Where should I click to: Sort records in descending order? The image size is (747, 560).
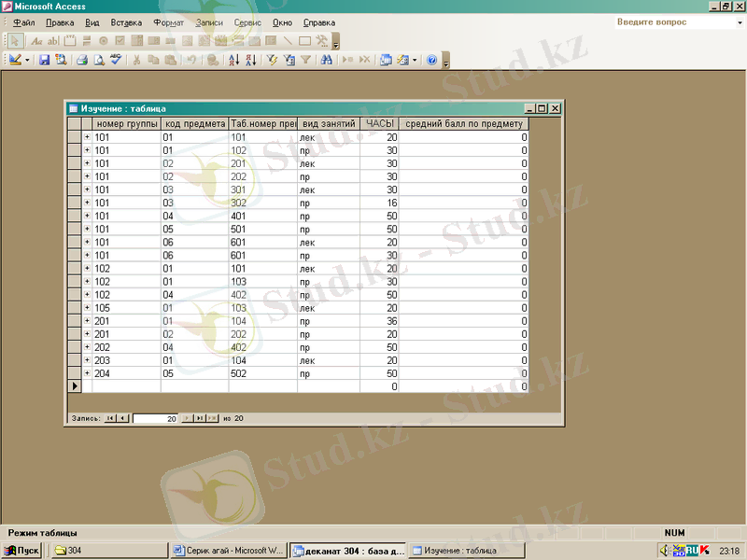249,60
